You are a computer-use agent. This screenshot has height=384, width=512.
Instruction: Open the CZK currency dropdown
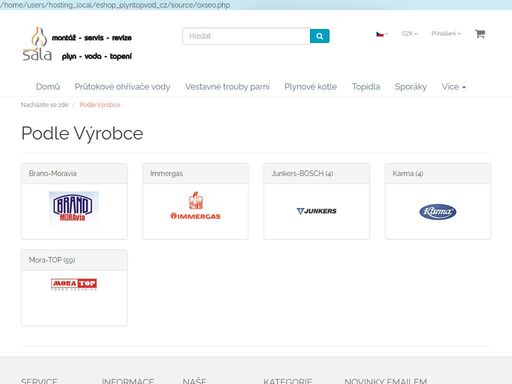[x=410, y=34]
